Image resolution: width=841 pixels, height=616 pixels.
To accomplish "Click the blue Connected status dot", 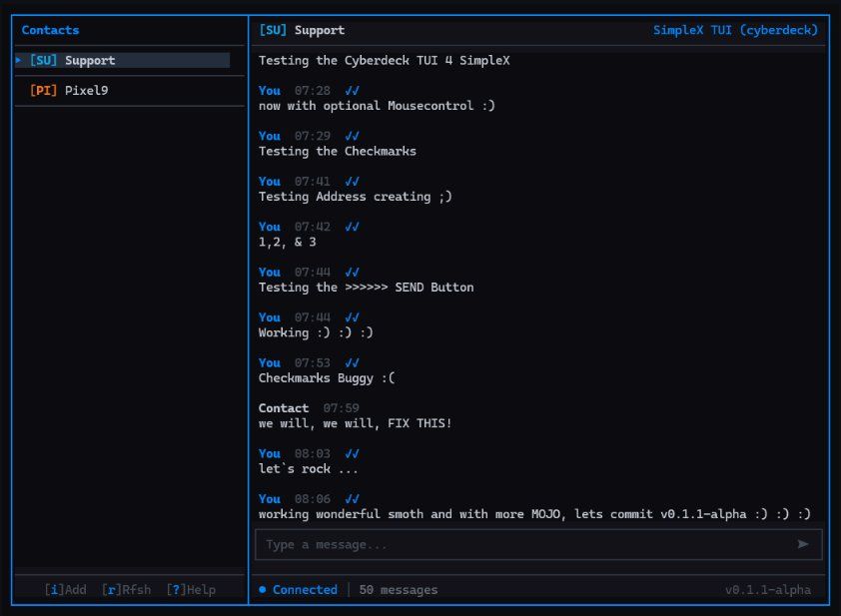I will 263,589.
